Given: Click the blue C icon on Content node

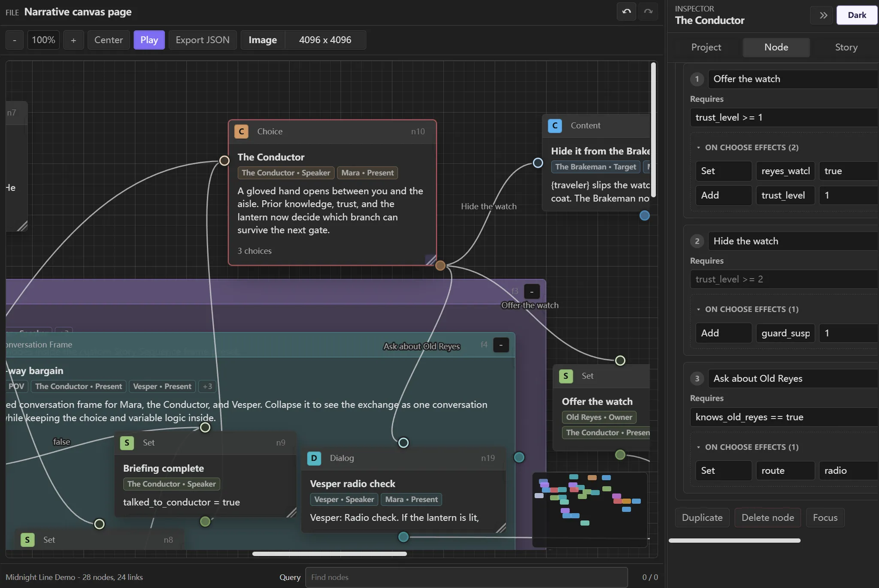Looking at the screenshot, I should [555, 125].
